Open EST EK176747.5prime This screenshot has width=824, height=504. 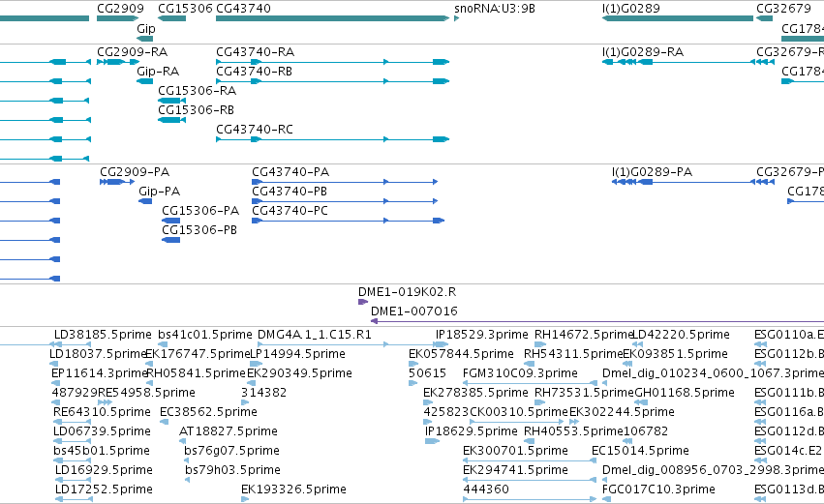(198, 354)
